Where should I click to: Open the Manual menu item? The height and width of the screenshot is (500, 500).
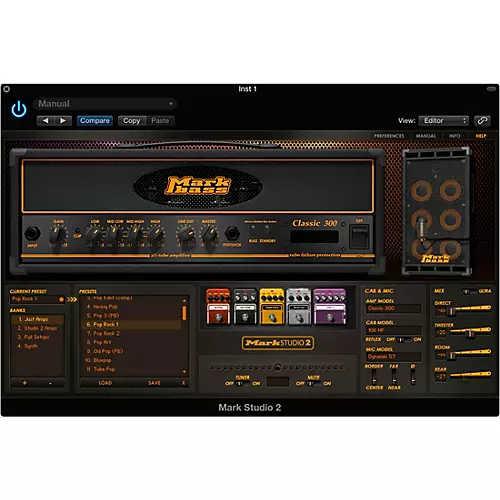point(426,136)
